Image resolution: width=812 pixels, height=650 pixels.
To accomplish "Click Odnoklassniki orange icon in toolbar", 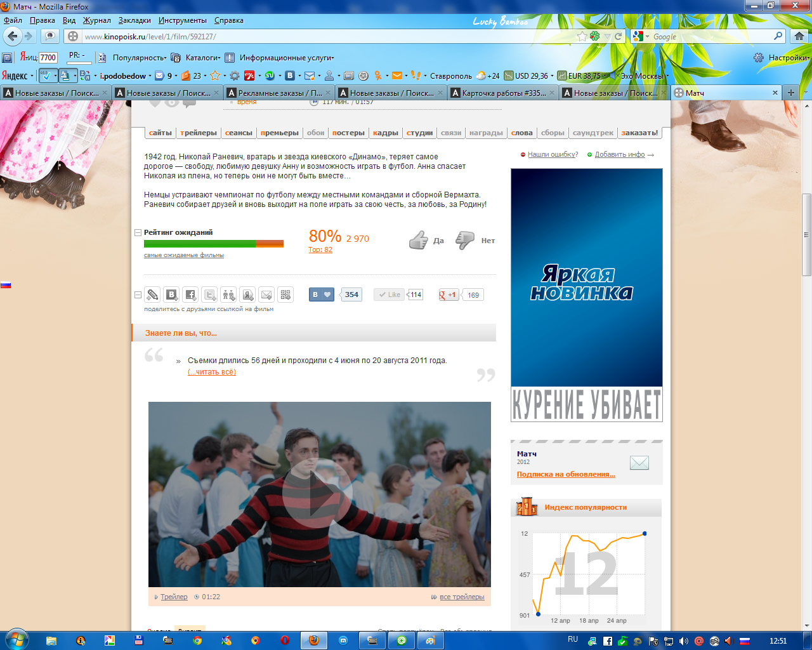I will point(377,76).
